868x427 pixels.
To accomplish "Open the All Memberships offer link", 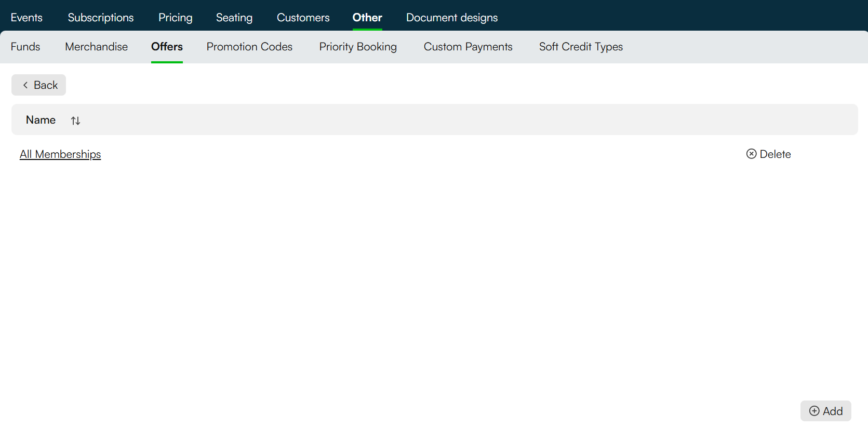I will coord(60,154).
